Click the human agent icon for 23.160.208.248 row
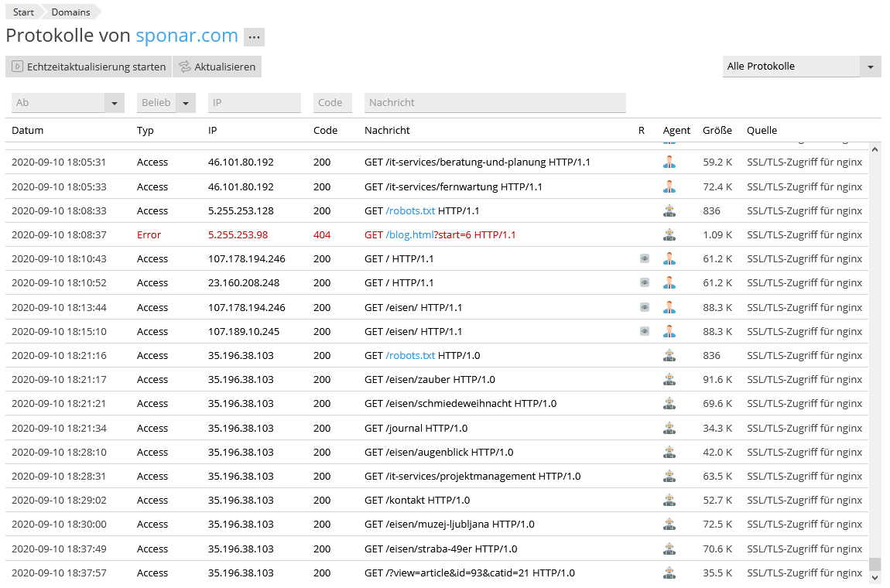Screen dimensions: 890x588 point(669,283)
